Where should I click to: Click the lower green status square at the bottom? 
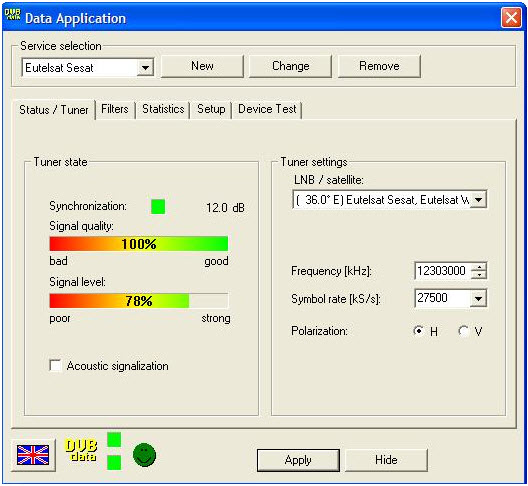point(114,462)
